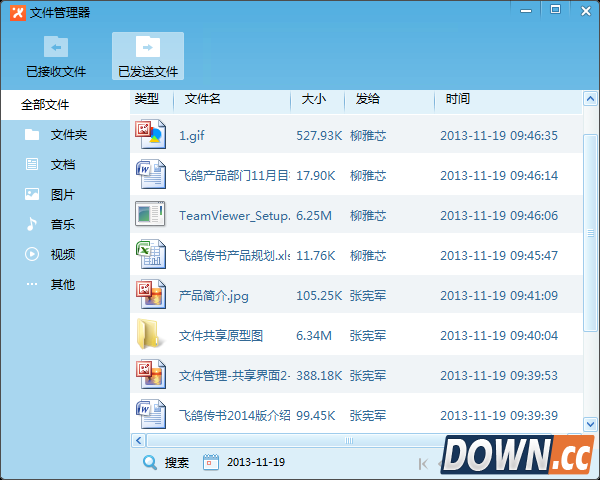Click the 类型 type column header
The width and height of the screenshot is (600, 480).
tap(147, 99)
